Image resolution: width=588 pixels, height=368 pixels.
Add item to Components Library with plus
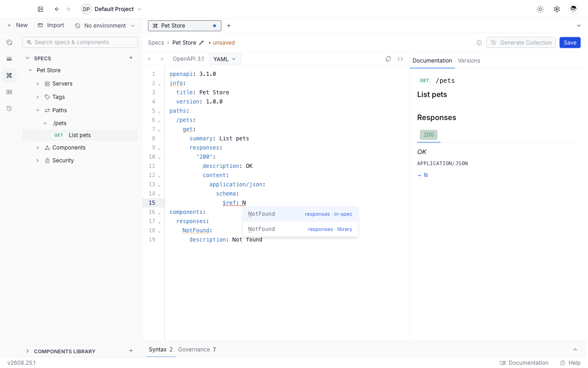pyautogui.click(x=131, y=351)
